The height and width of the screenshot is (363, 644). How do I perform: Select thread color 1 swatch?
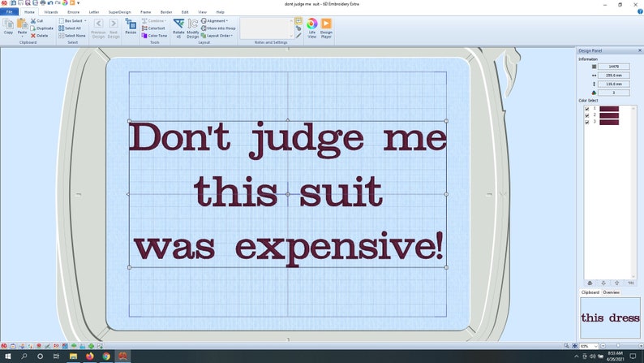coord(609,109)
